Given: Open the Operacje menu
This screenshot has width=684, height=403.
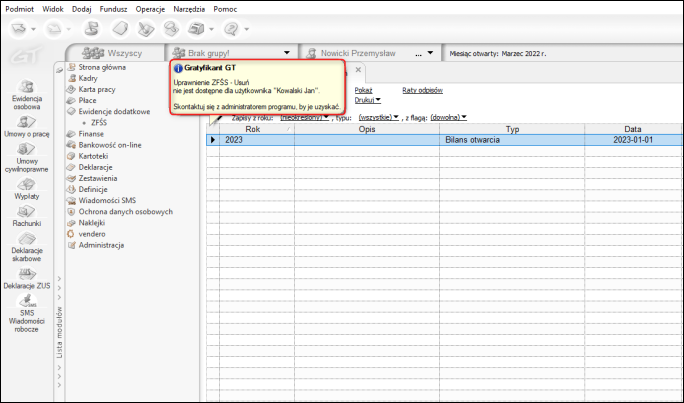Looking at the screenshot, I should coord(150,9).
